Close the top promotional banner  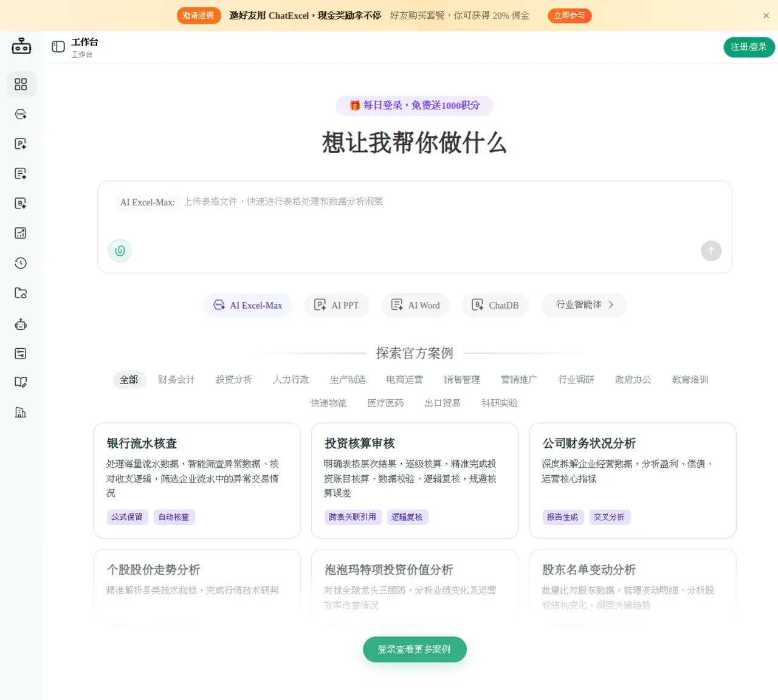pyautogui.click(x=766, y=16)
